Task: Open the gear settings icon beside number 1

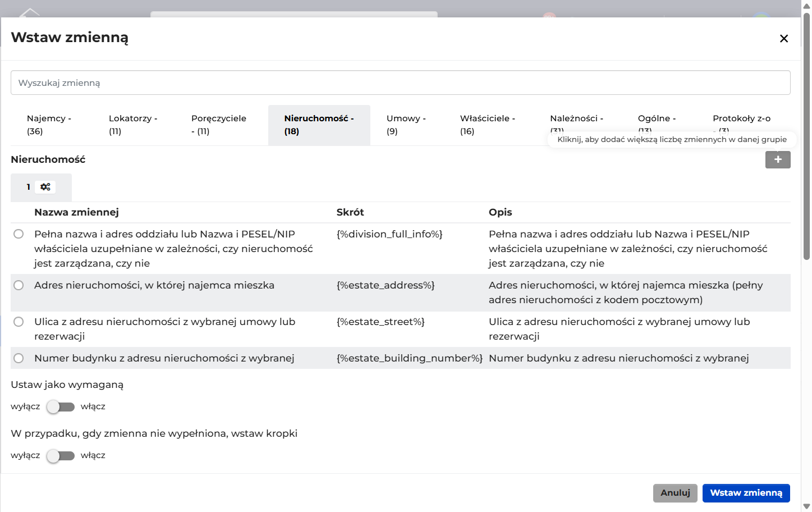Action: 45,187
